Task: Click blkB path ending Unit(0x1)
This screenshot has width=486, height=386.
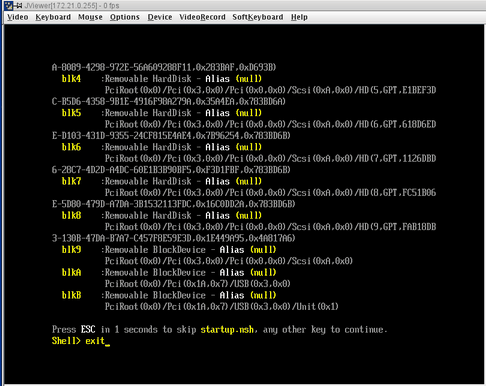Action: 222,307
